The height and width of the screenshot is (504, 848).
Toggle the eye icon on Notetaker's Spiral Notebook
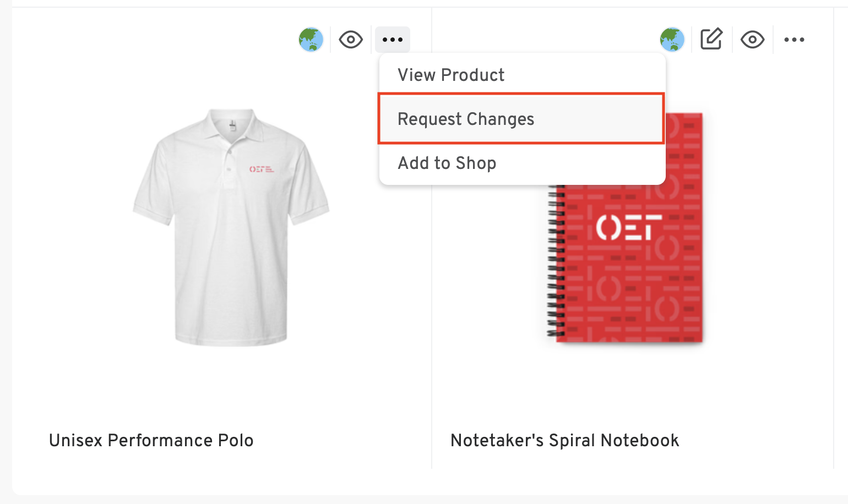pos(753,40)
